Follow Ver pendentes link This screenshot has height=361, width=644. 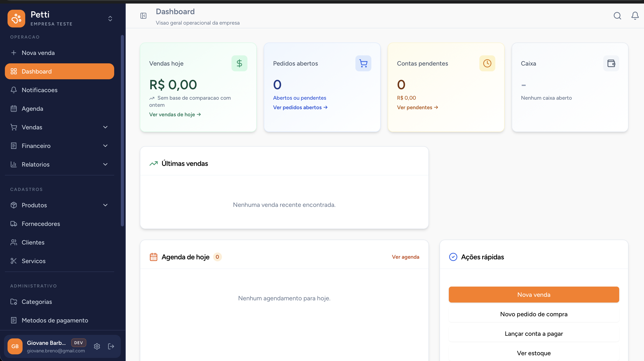point(418,107)
